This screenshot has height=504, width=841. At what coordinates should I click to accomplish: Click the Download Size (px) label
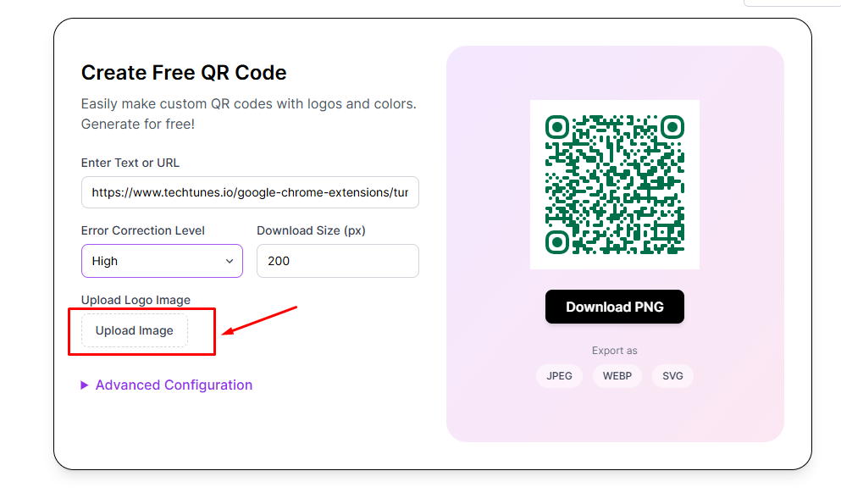click(x=311, y=230)
